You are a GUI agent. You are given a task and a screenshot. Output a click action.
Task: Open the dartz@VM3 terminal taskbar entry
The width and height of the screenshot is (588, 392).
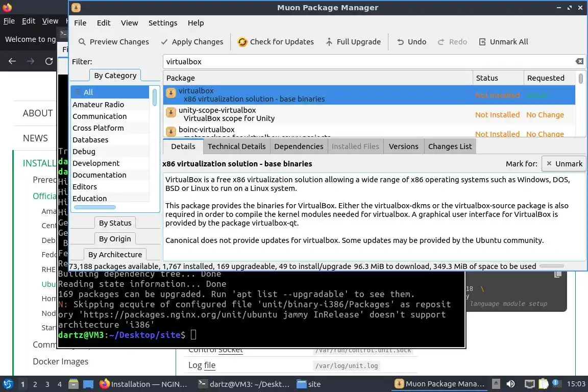[244, 384]
